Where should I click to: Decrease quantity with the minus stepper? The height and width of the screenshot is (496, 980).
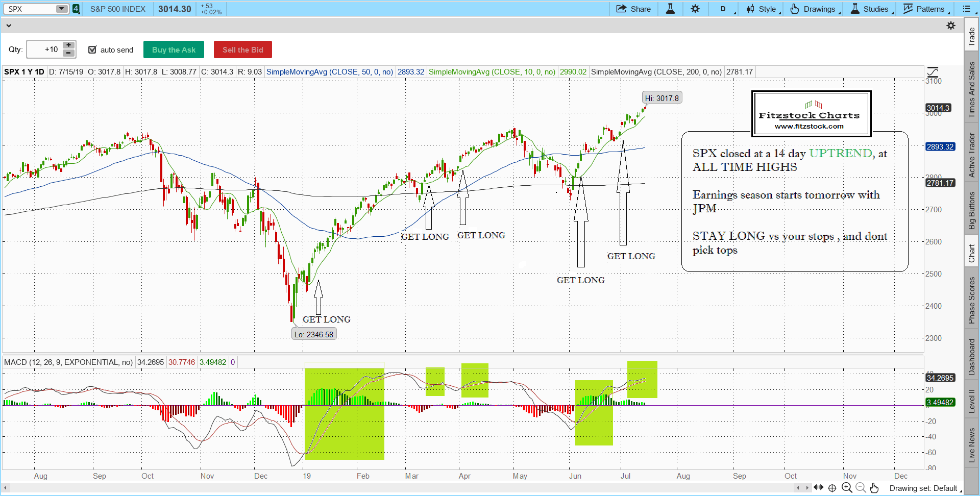pyautogui.click(x=68, y=53)
